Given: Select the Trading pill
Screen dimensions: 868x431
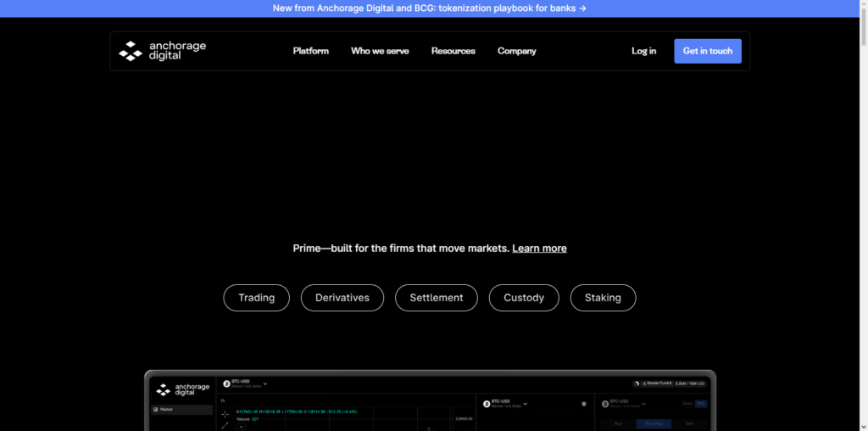Looking at the screenshot, I should (x=256, y=298).
